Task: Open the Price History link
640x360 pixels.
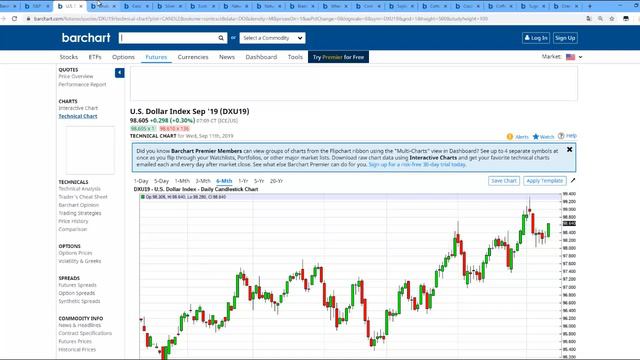Action: 73,221
